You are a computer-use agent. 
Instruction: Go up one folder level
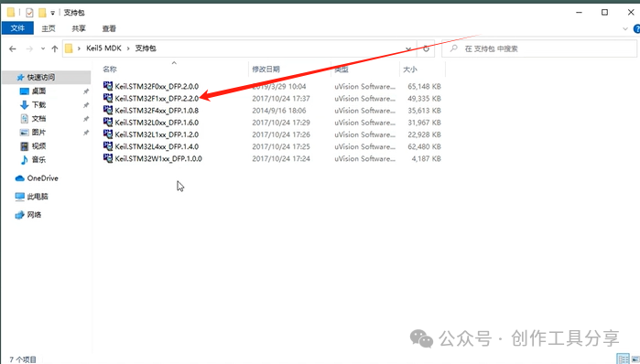[55, 48]
